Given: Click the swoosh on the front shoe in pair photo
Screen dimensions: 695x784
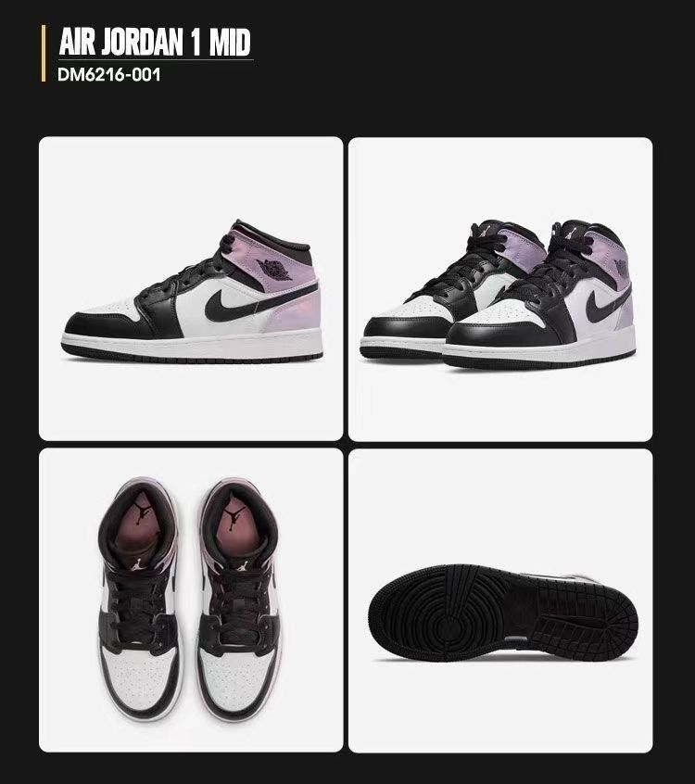Looking at the screenshot, I should [606, 305].
